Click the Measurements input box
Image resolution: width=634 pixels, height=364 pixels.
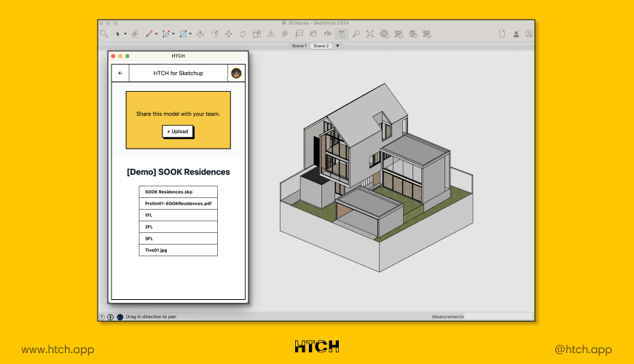click(498, 317)
